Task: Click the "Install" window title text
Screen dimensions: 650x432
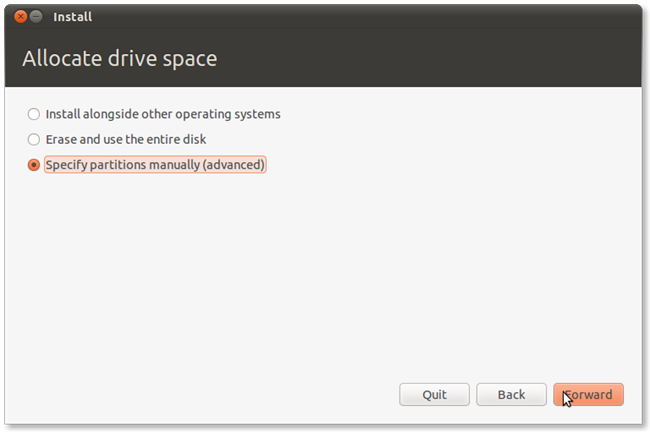Action: [x=72, y=17]
